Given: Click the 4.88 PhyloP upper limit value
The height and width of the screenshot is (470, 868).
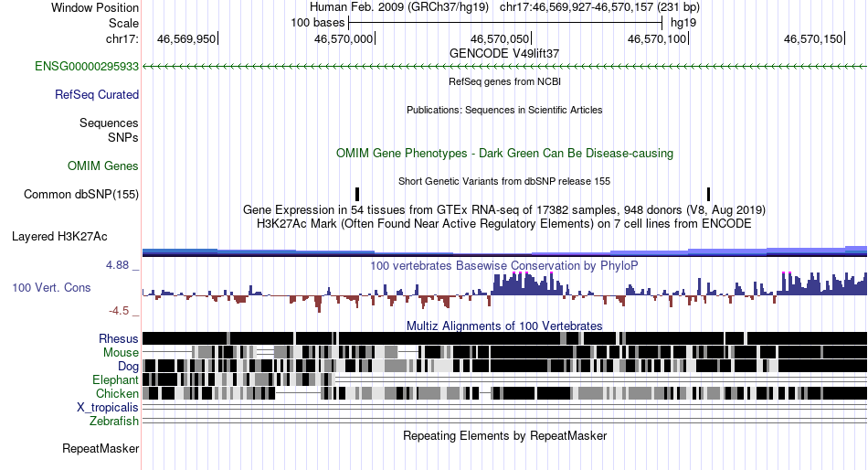Looking at the screenshot, I should click(x=117, y=265).
